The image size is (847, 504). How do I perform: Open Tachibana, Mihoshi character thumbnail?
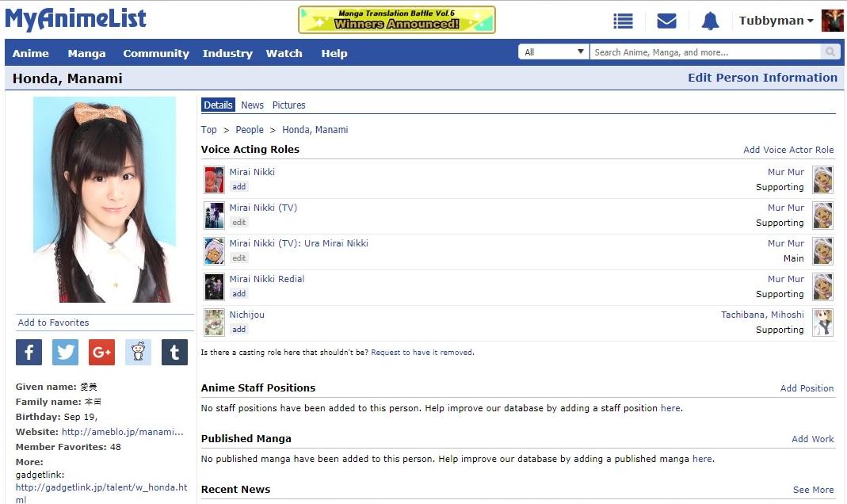point(822,323)
